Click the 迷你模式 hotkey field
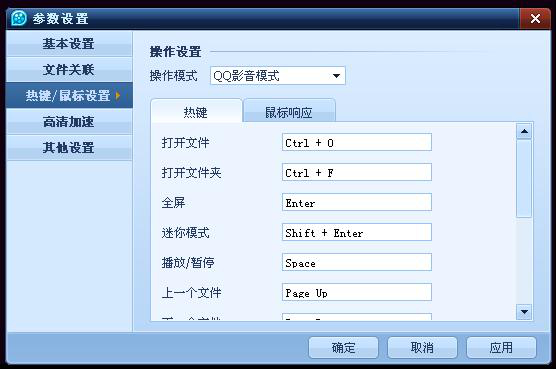This screenshot has height=369, width=556. tap(357, 232)
